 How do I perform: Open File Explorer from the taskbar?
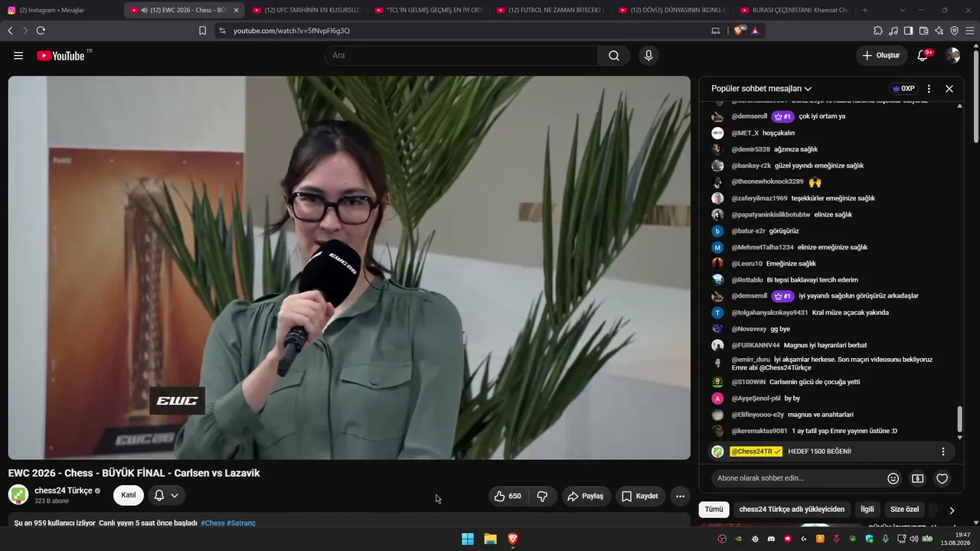tap(490, 539)
